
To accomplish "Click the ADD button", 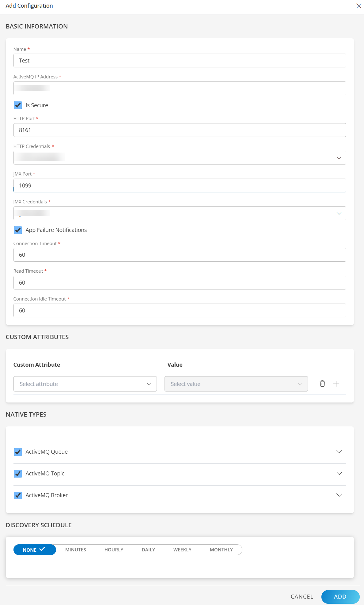I will click(x=340, y=597).
